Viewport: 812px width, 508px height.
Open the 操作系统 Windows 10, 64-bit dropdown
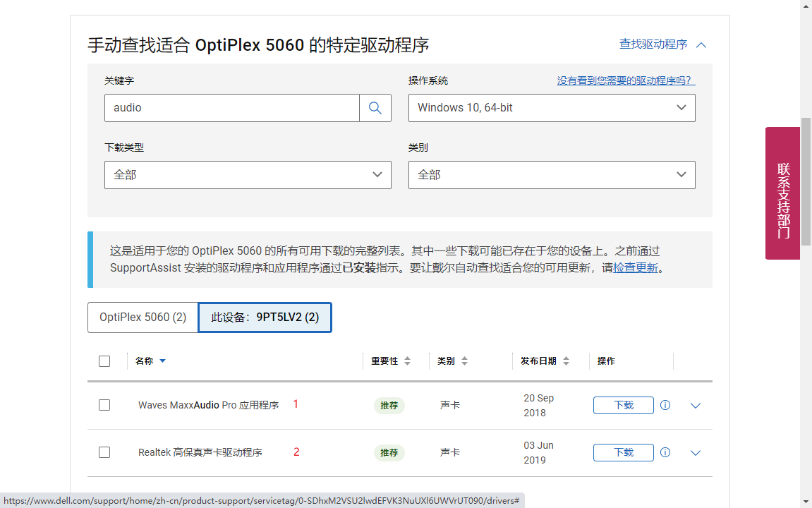pos(552,108)
